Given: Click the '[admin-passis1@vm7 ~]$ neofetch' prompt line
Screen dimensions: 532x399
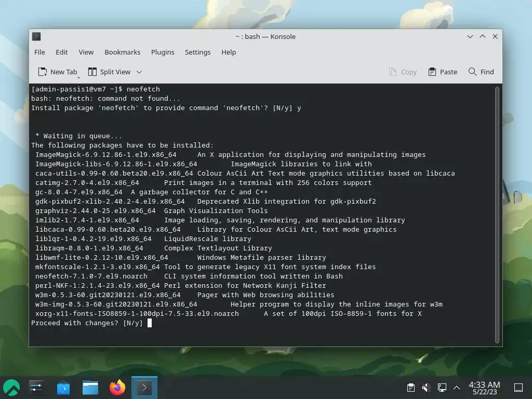Looking at the screenshot, I should click(x=96, y=89).
